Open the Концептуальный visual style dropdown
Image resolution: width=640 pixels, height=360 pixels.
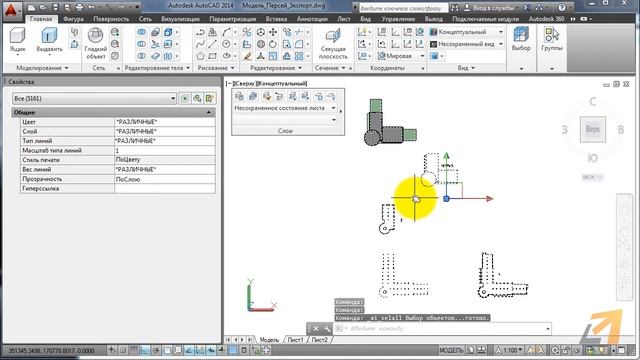pos(467,32)
